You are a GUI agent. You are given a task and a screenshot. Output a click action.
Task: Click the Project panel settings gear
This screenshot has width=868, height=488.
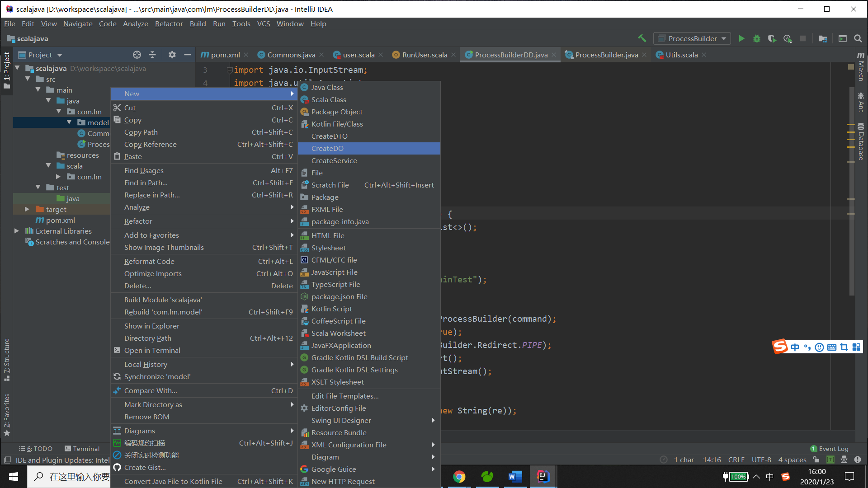click(x=172, y=55)
